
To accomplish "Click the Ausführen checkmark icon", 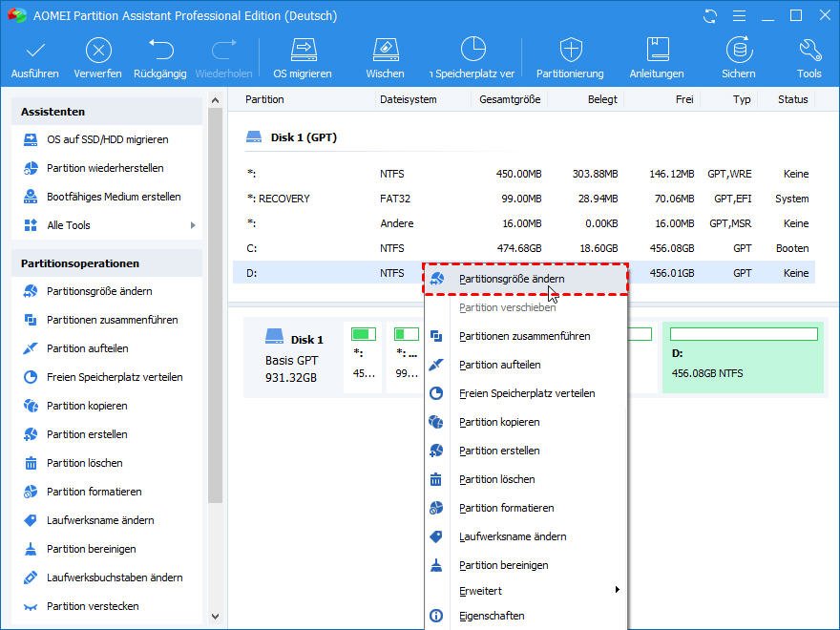I will click(x=35, y=51).
